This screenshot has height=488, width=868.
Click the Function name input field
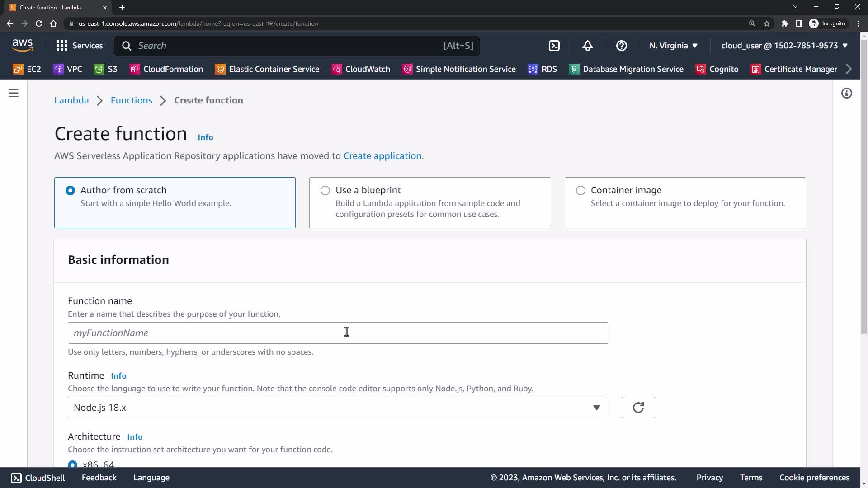[x=337, y=333]
